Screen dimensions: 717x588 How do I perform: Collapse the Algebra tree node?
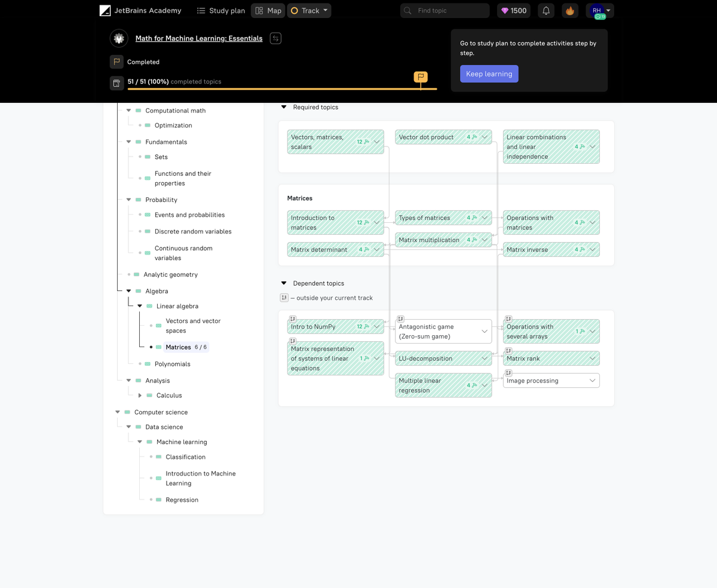coord(128,291)
